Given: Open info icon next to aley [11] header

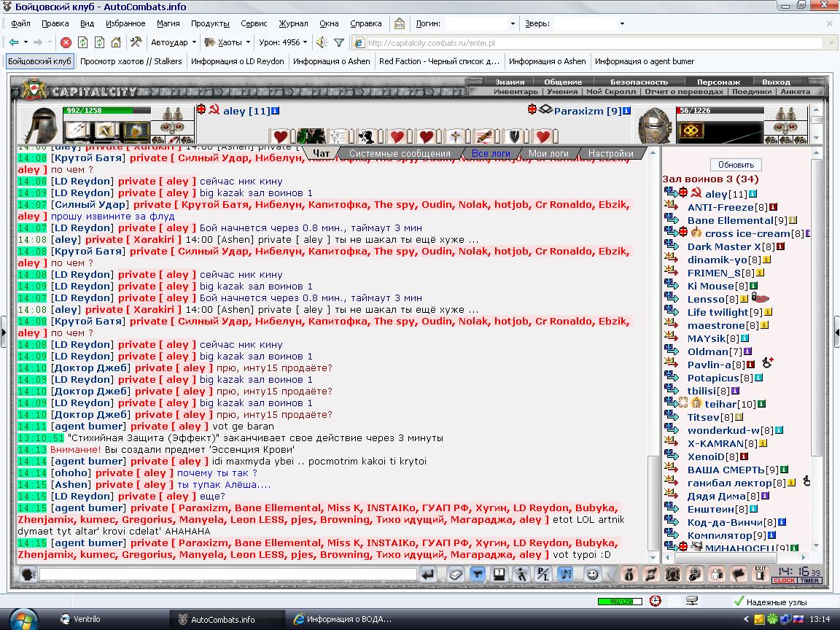Looking at the screenshot, I should click(x=276, y=111).
